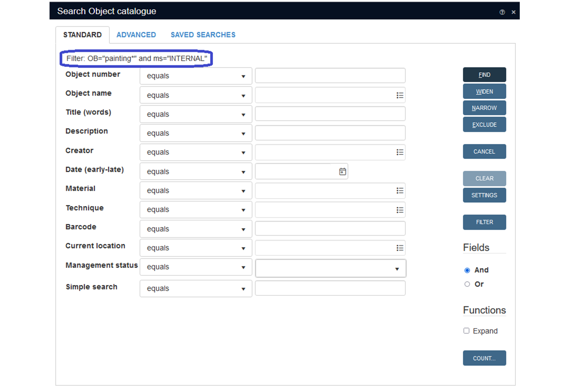The image size is (570, 392).
Task: Click the Barcode text input field
Action: [x=330, y=228]
